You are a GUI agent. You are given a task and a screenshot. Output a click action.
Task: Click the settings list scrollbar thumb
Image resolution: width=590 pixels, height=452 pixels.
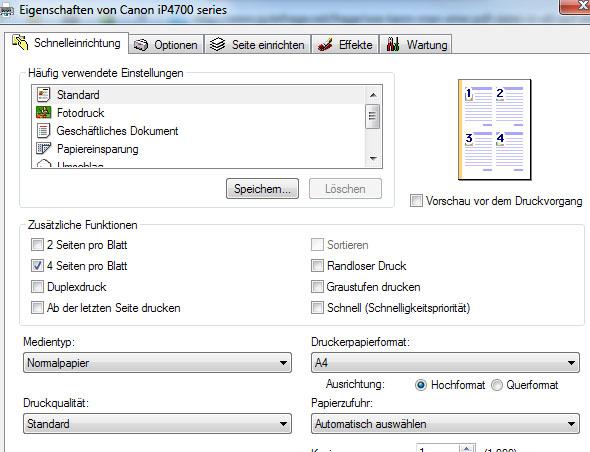click(373, 116)
